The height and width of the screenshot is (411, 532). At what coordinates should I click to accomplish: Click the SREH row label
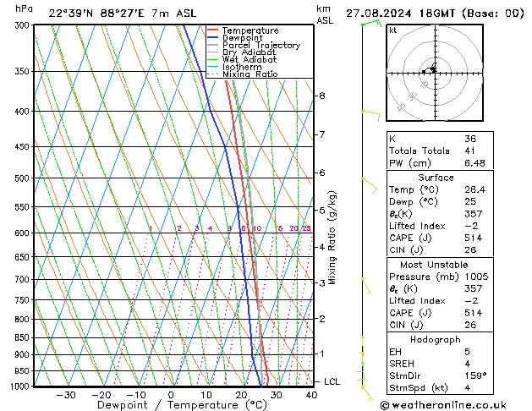pos(402,364)
